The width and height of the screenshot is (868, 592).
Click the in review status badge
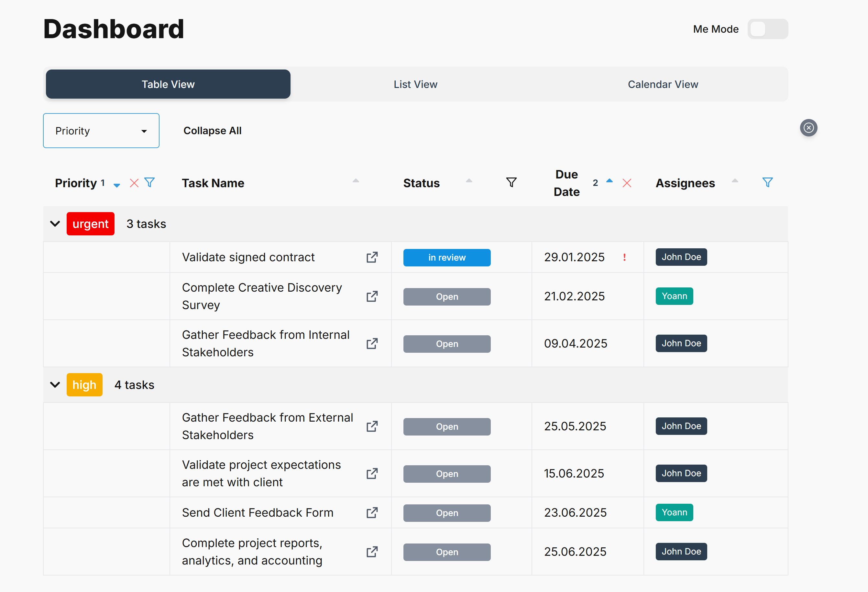pos(447,258)
